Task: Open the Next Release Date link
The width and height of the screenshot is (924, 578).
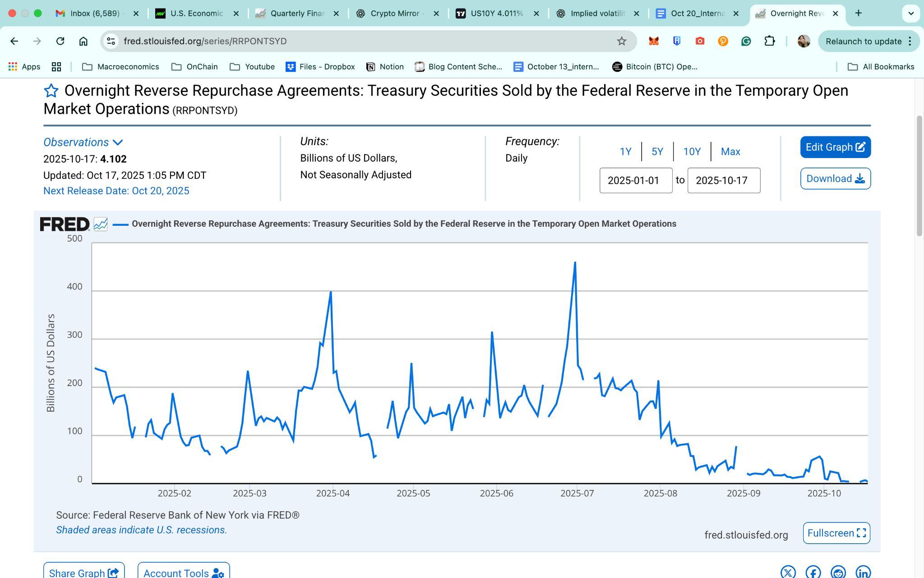Action: pos(116,191)
